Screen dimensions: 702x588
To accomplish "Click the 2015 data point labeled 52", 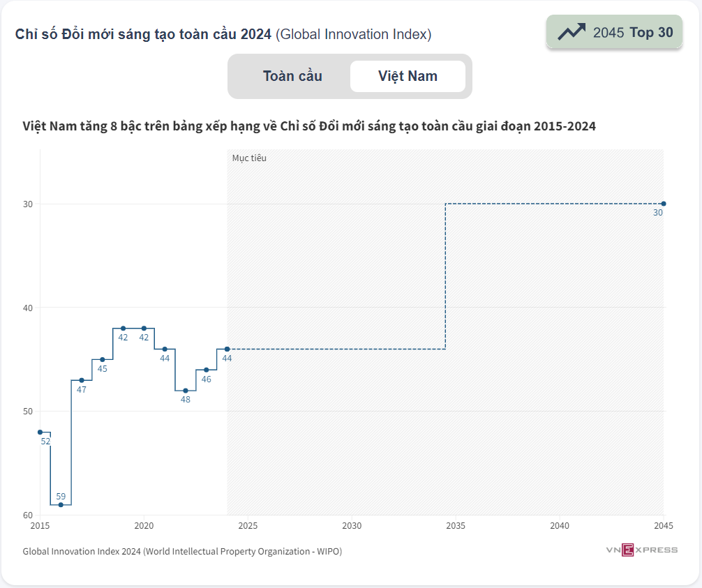I will 40,432.
